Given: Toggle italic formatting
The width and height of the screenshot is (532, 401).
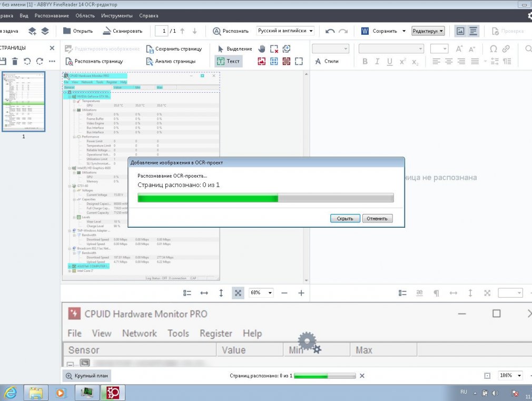Looking at the screenshot, I should tap(377, 61).
